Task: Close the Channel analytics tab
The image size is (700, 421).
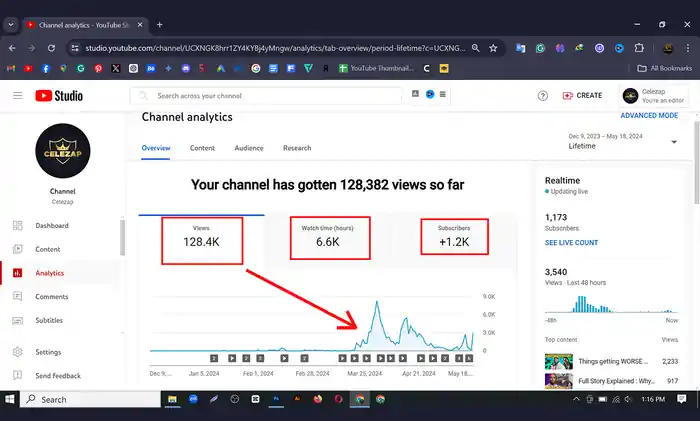Action: [140, 25]
